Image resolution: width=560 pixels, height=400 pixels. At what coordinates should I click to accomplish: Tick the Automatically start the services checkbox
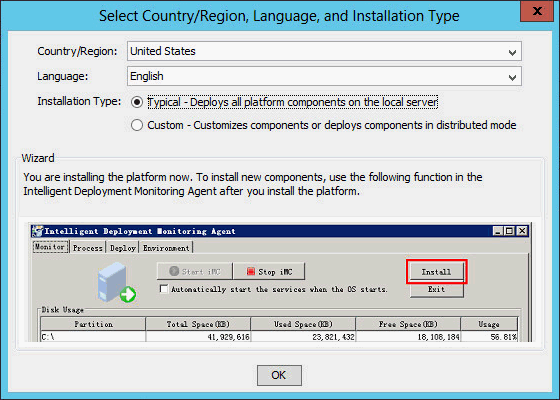[164, 289]
